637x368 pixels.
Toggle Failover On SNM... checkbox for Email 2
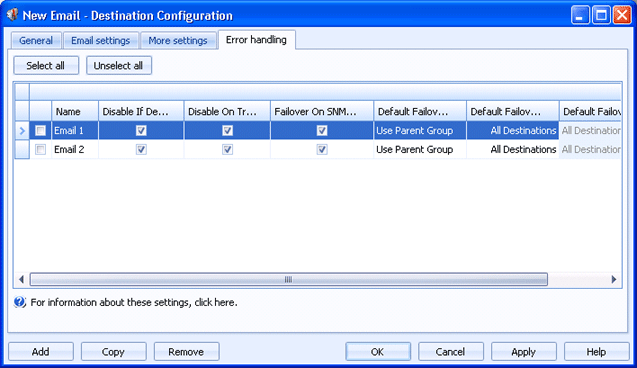322,149
